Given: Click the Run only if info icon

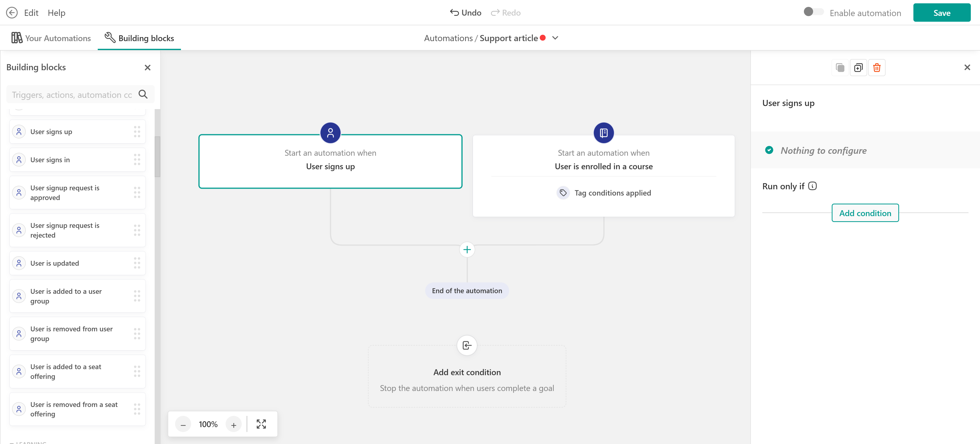Looking at the screenshot, I should [812, 186].
